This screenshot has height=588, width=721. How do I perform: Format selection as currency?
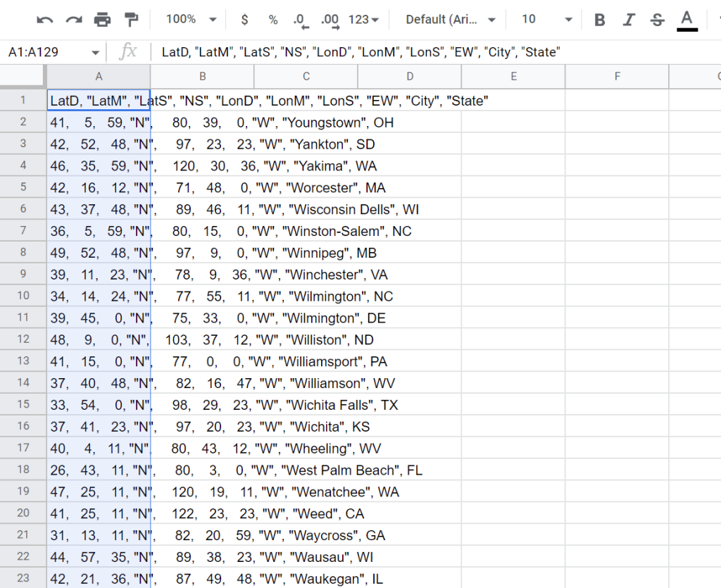(x=244, y=20)
